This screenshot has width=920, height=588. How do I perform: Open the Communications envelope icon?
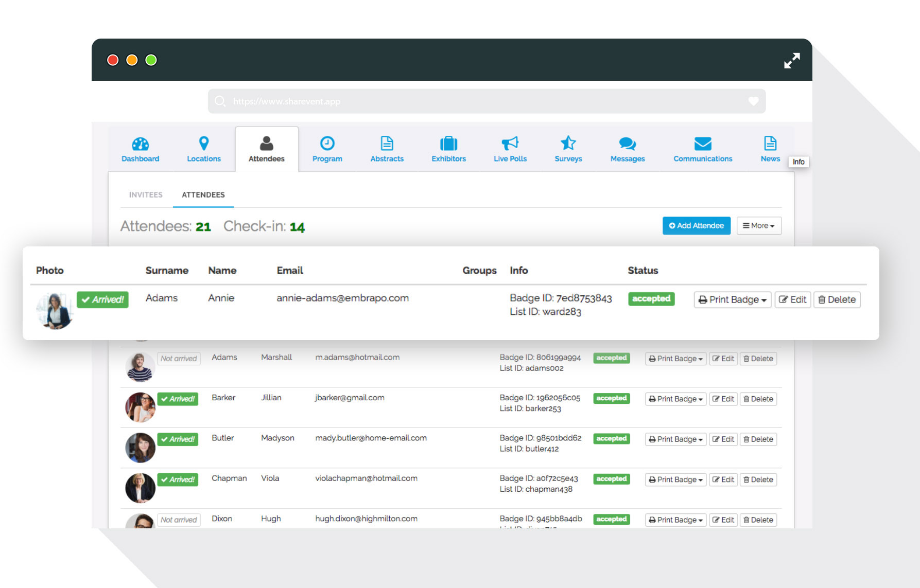coord(703,144)
